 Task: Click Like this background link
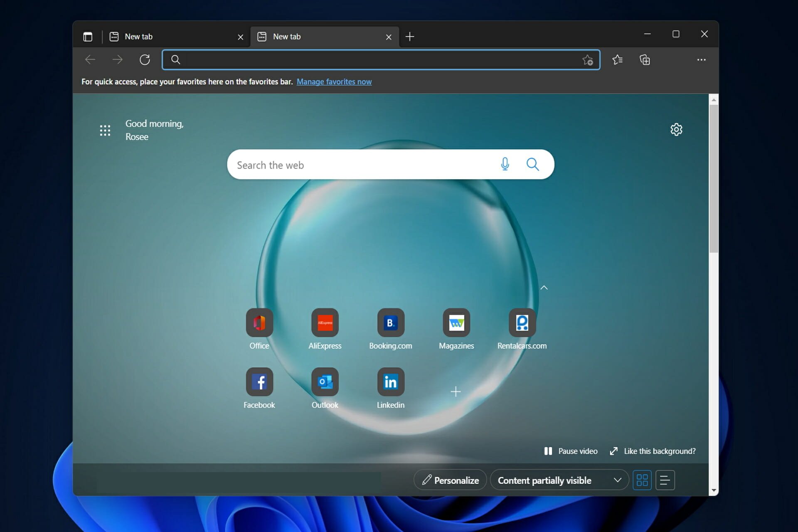[x=653, y=451]
